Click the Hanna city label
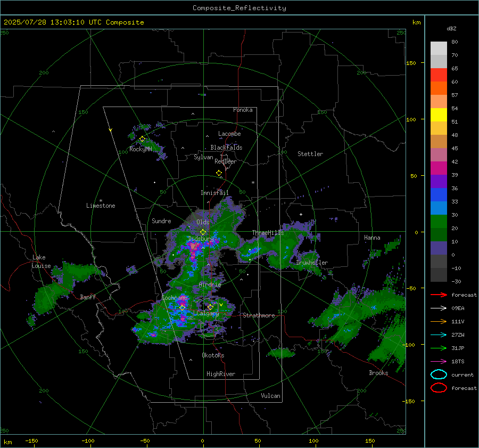The height and width of the screenshot is (448, 479). [x=372, y=238]
